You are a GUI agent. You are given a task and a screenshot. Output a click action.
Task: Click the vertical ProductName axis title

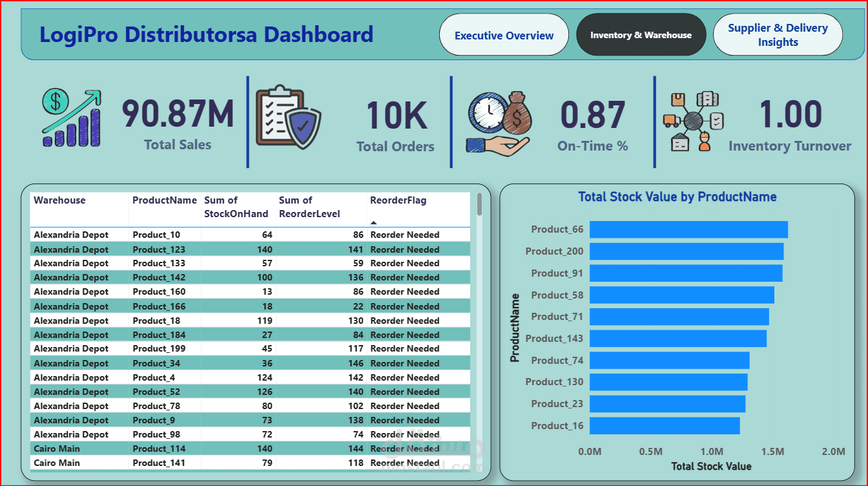[515, 328]
